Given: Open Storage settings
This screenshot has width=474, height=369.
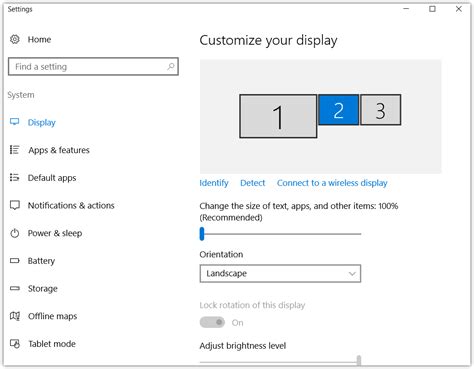Looking at the screenshot, I should click(43, 288).
